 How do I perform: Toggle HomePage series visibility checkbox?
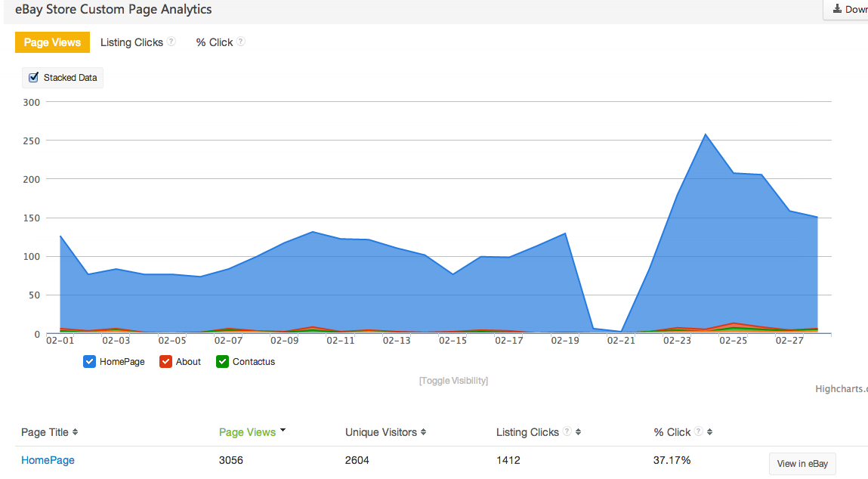pos(89,362)
